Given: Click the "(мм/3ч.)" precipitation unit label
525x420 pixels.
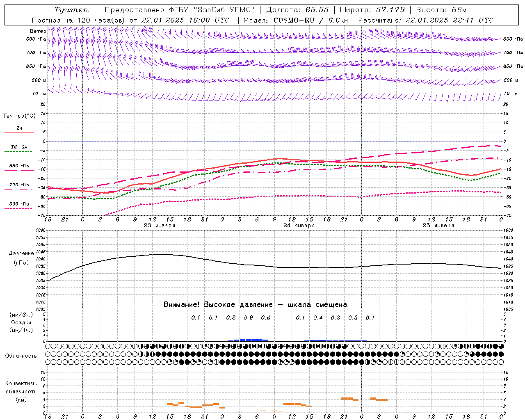Looking at the screenshot, I should tap(21, 315).
